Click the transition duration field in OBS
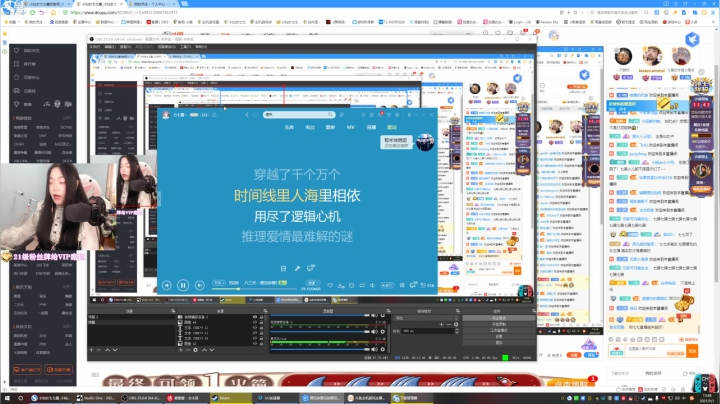Image resolution: width=720 pixels, height=404 pixels. coord(430,331)
